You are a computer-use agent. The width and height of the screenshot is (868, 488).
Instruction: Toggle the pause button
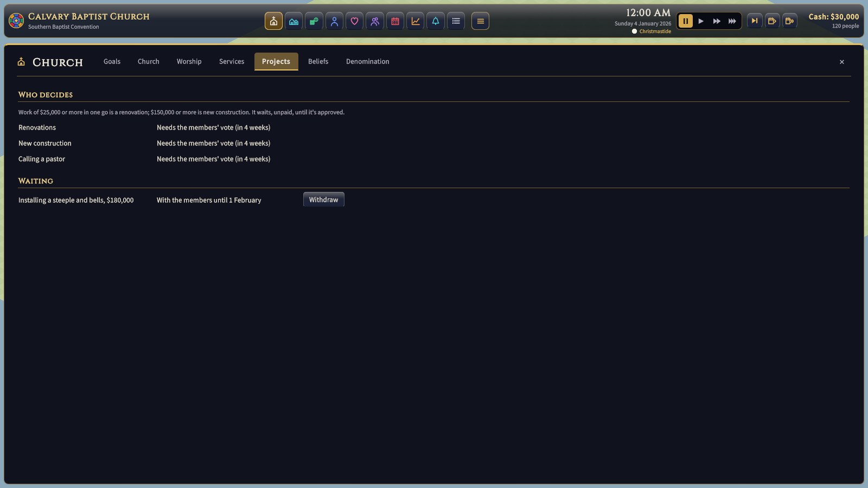point(685,21)
